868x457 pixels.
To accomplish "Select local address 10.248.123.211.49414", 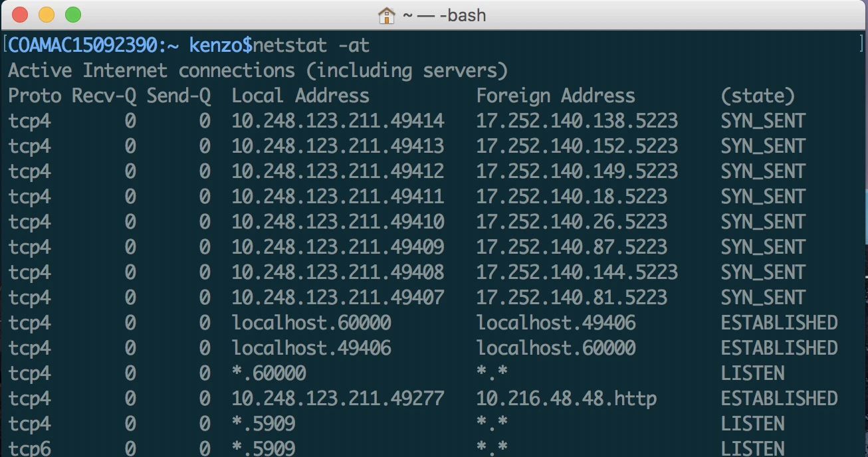I will point(338,121).
